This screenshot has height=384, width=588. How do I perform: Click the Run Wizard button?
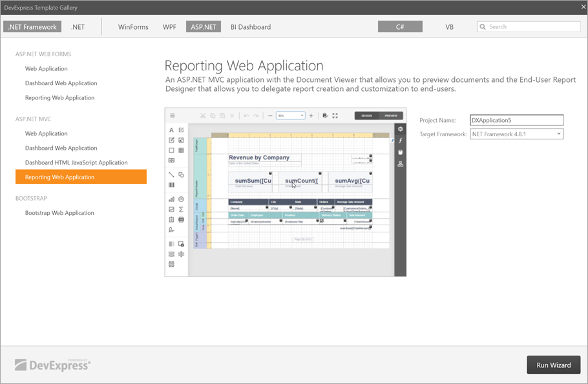(x=554, y=365)
